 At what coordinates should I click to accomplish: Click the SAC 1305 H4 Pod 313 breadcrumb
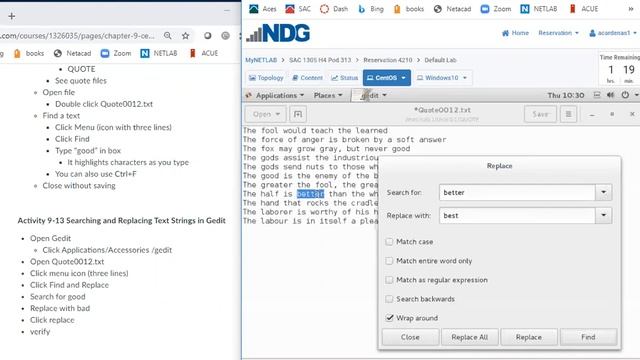(320, 60)
